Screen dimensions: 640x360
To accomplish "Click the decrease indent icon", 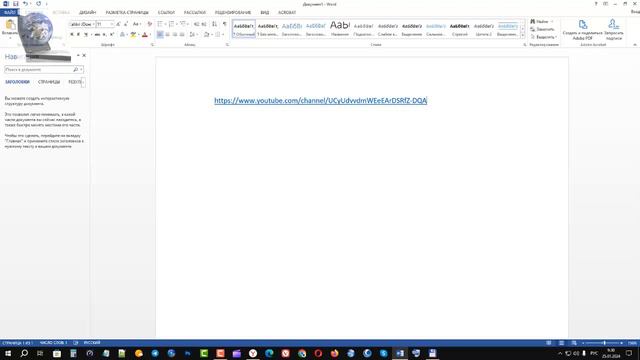I will pos(196,24).
